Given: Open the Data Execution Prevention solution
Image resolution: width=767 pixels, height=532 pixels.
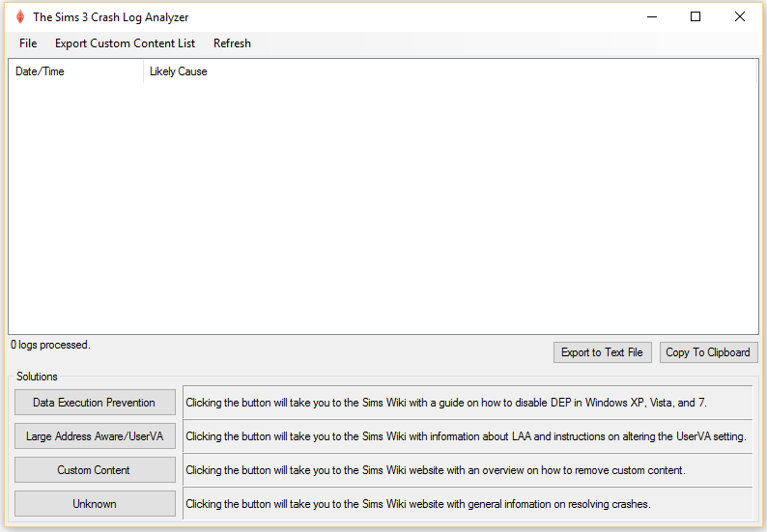Looking at the screenshot, I should pyautogui.click(x=95, y=403).
